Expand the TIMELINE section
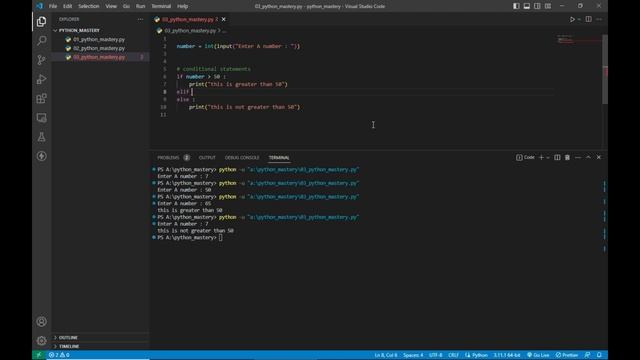Viewport: 640px width, 360px height. [69, 346]
